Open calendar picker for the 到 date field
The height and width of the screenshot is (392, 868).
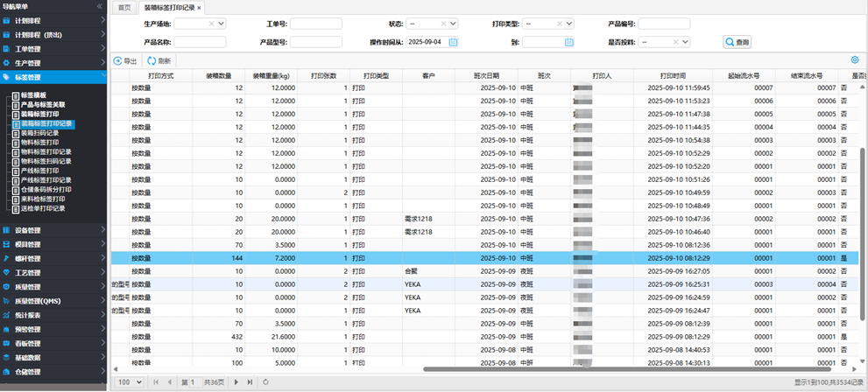(568, 41)
